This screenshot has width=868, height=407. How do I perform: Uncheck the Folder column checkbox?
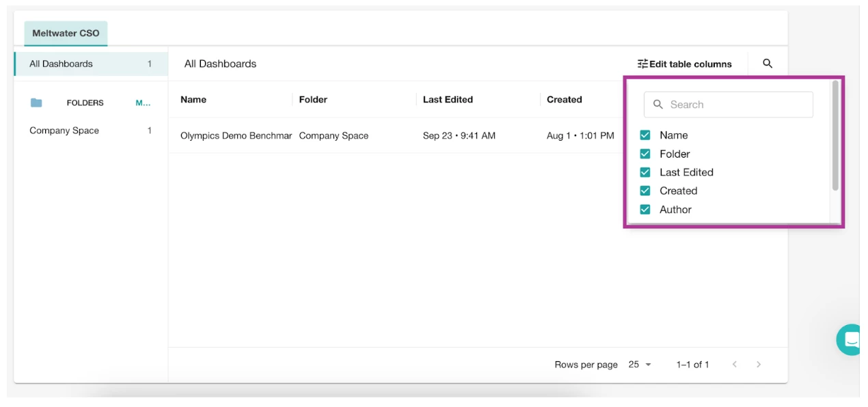click(645, 154)
